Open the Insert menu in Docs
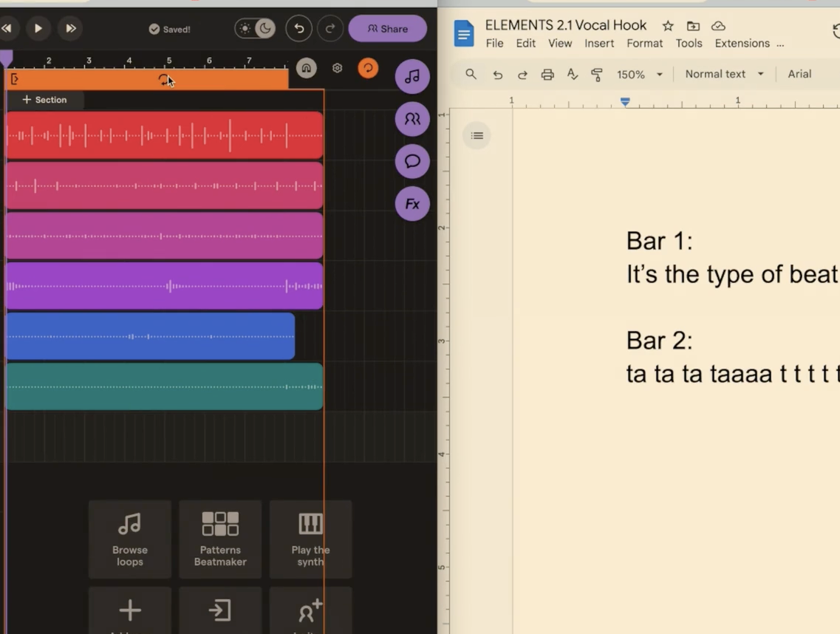Viewport: 840px width, 634px height. [x=599, y=44]
